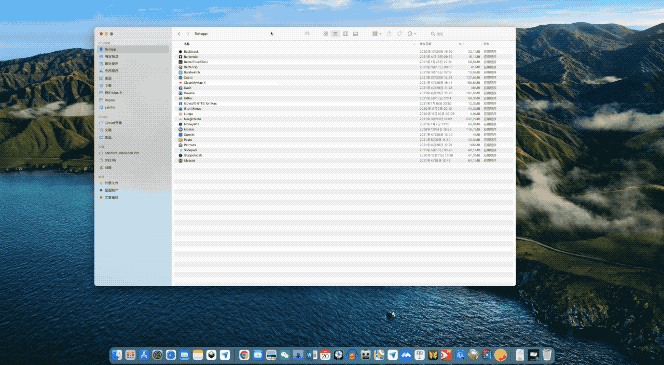This screenshot has width=664, height=365.
Task: Select the Gifox app row
Action: pyautogui.click(x=343, y=98)
